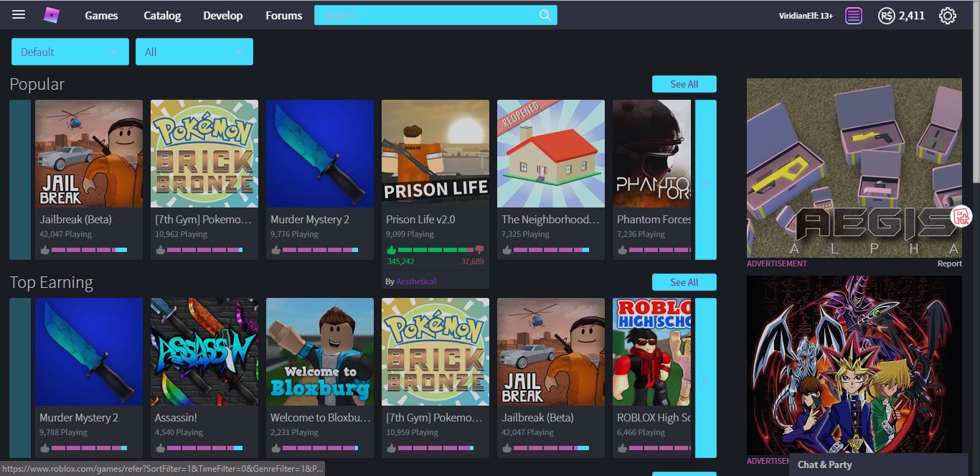Click thumbs up icon under ROBLOX High School
Image resolution: width=980 pixels, height=476 pixels.
622,448
